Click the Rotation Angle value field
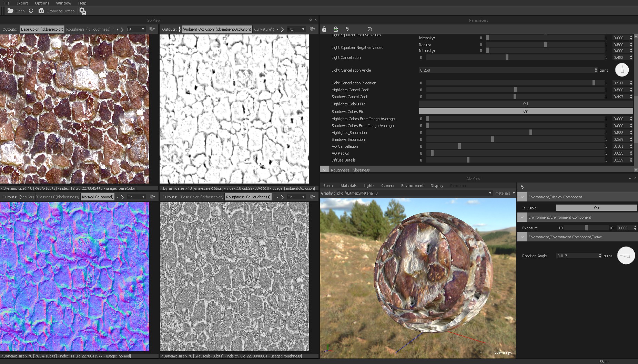This screenshot has height=364, width=638. (x=579, y=256)
